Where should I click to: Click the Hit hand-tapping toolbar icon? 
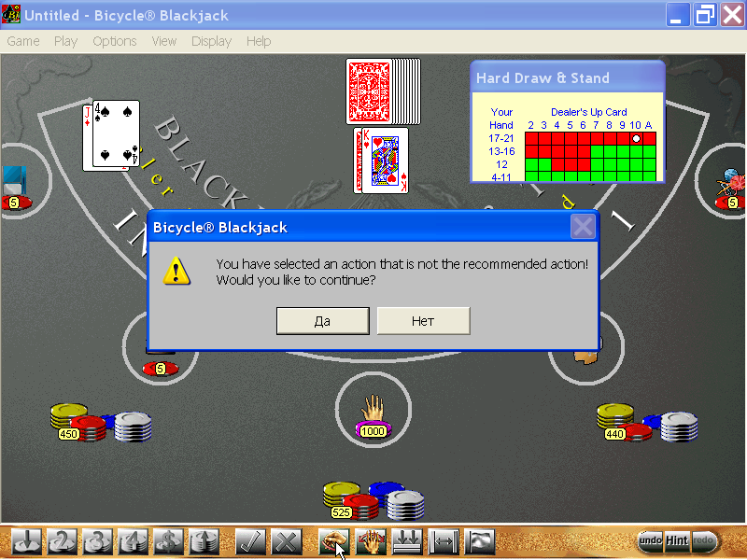334,541
